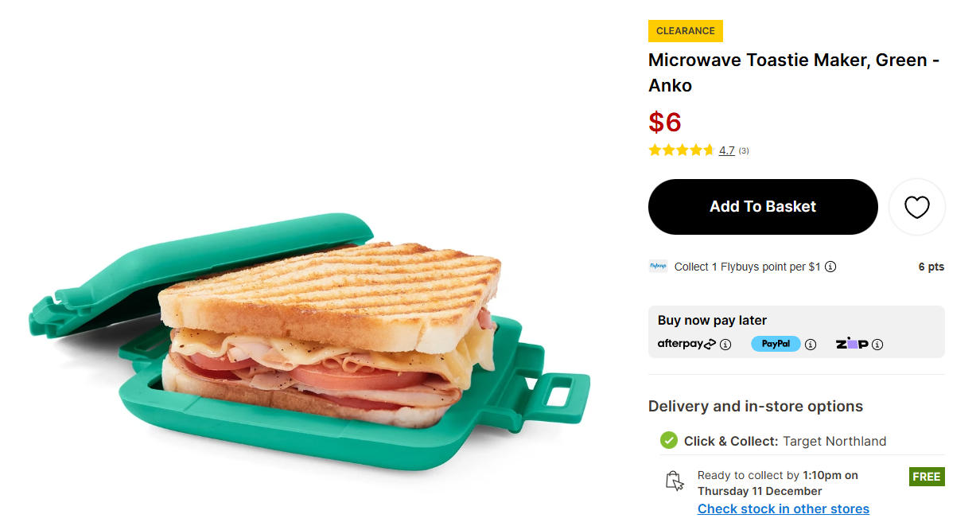The width and height of the screenshot is (980, 530).
Task: Click the Zip logo
Action: tap(851, 344)
